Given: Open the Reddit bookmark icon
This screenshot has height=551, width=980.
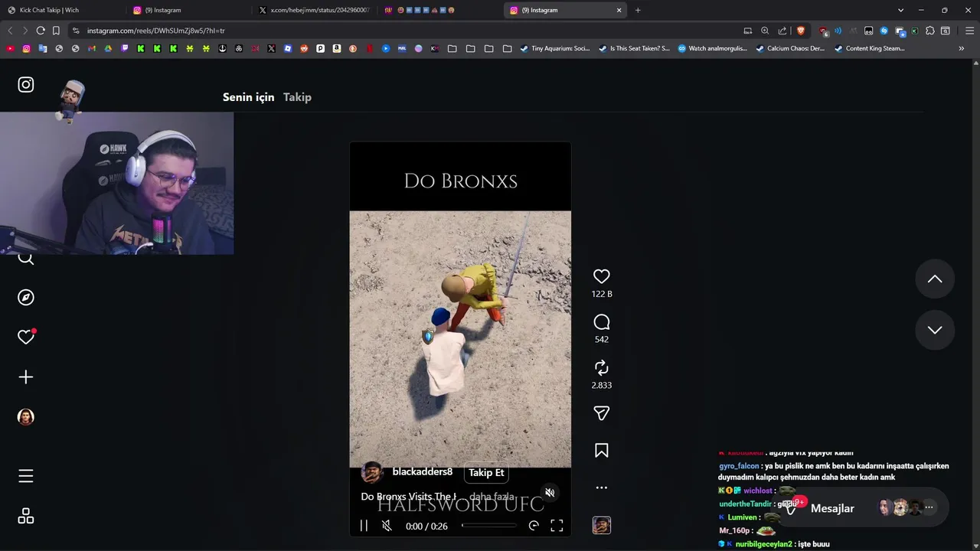Looking at the screenshot, I should tap(304, 48).
